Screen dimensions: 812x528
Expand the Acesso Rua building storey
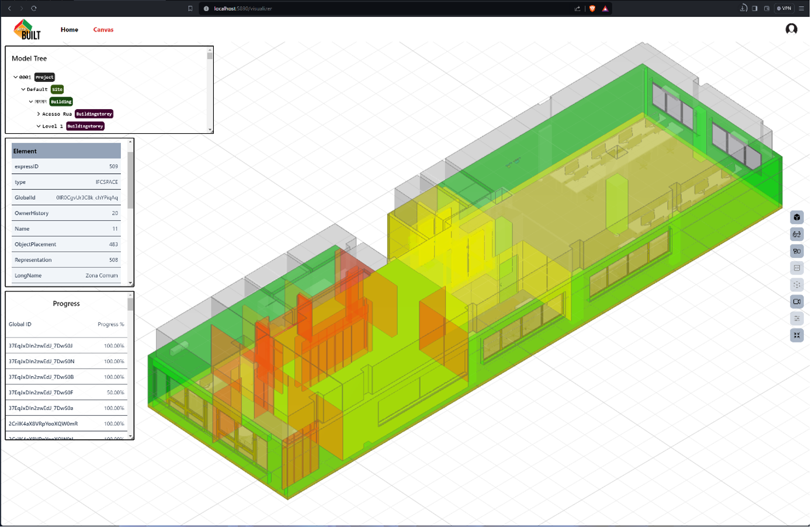39,114
